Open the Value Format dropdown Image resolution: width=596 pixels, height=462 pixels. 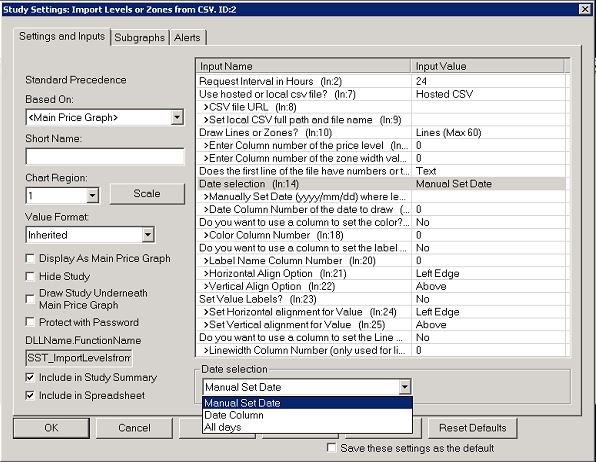click(x=148, y=235)
